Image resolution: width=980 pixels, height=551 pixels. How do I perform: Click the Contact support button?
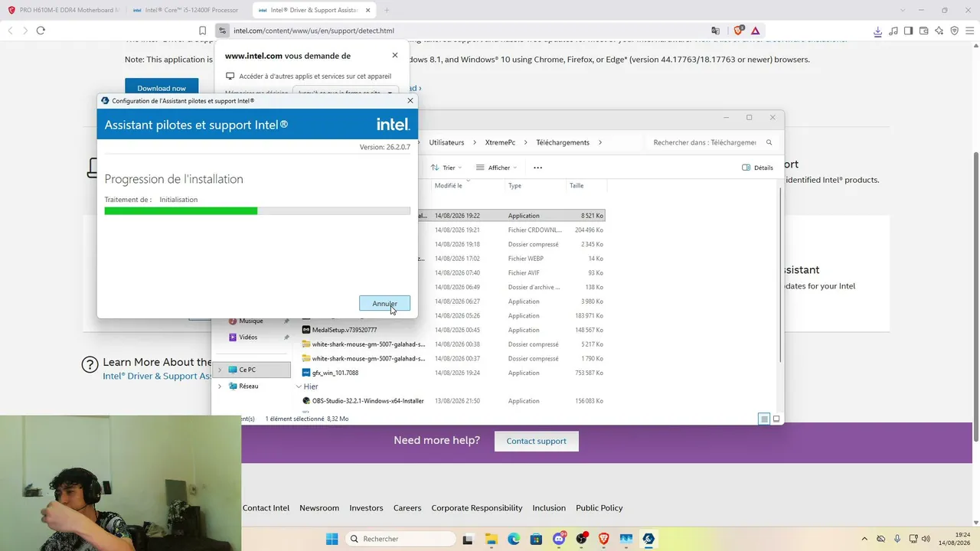pyautogui.click(x=536, y=441)
